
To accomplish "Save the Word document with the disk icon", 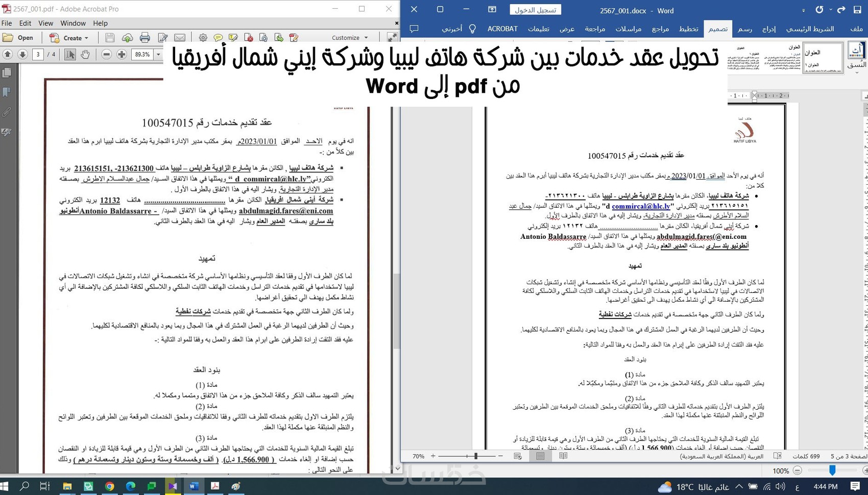I will pyautogui.click(x=857, y=10).
